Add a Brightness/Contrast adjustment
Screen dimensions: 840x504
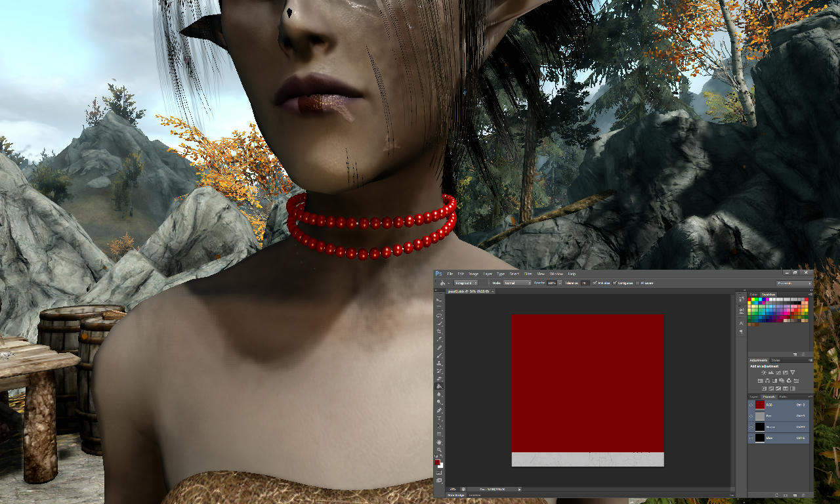[x=764, y=372]
